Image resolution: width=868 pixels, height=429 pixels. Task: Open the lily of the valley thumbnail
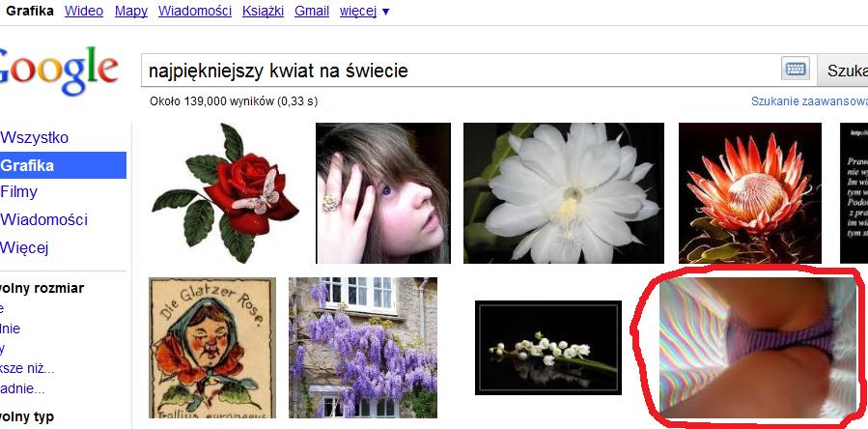pos(548,348)
